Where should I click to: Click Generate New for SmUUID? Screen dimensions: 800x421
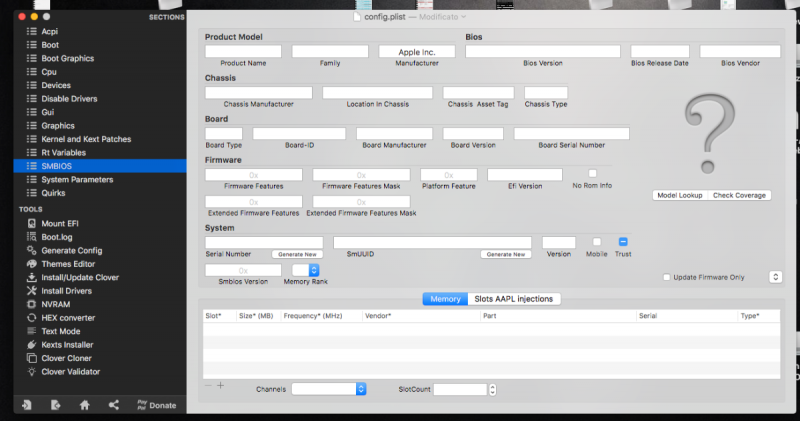506,254
